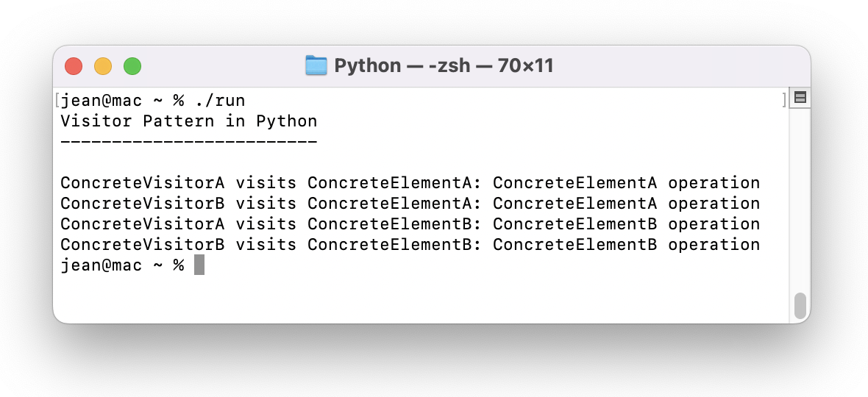Click the blue folder proxy icon
Screen dimensions: 868x397
[x=316, y=65]
